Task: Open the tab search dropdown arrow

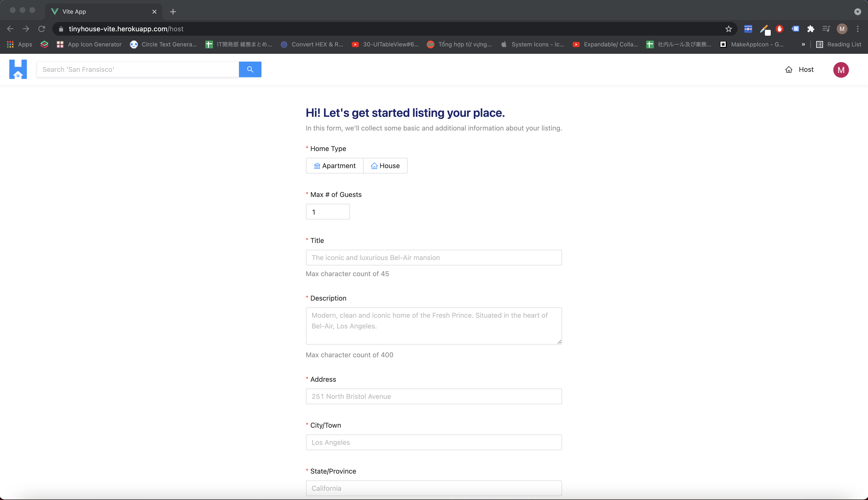Action: (857, 12)
